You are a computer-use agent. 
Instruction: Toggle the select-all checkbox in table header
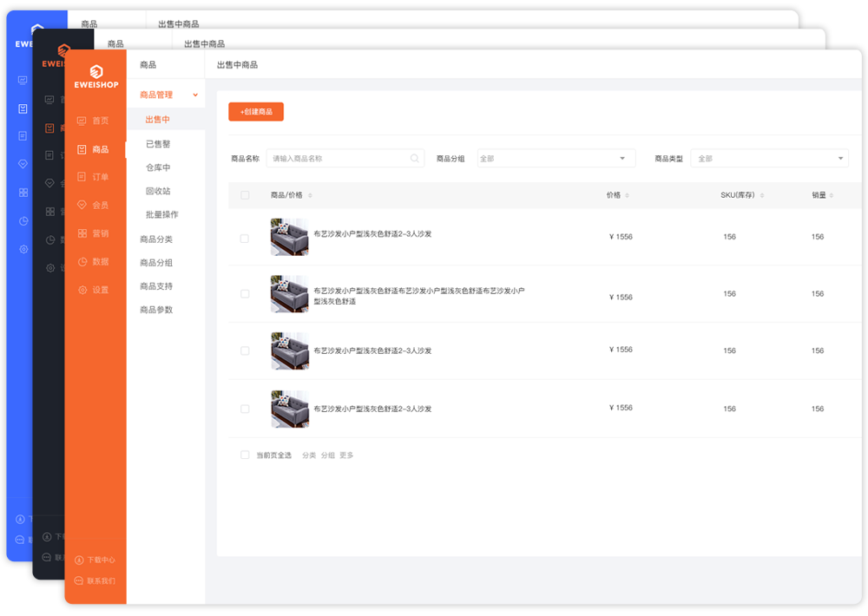(x=245, y=195)
